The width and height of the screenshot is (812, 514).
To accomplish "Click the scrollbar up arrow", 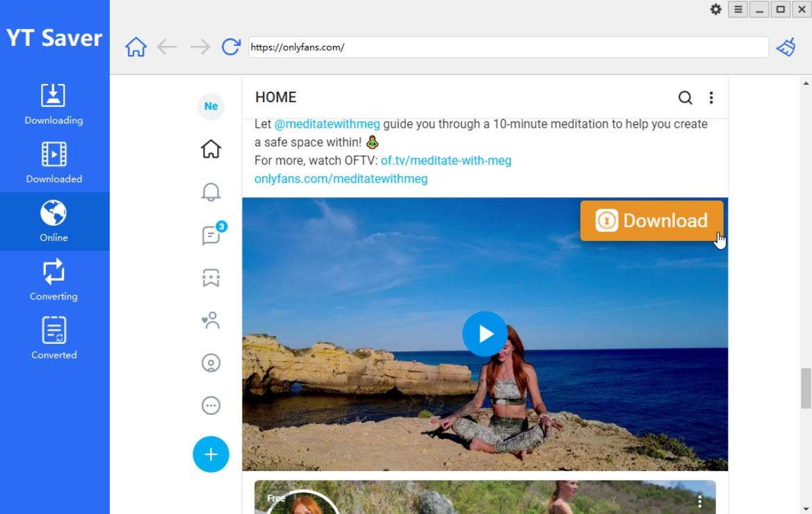I will coord(806,83).
